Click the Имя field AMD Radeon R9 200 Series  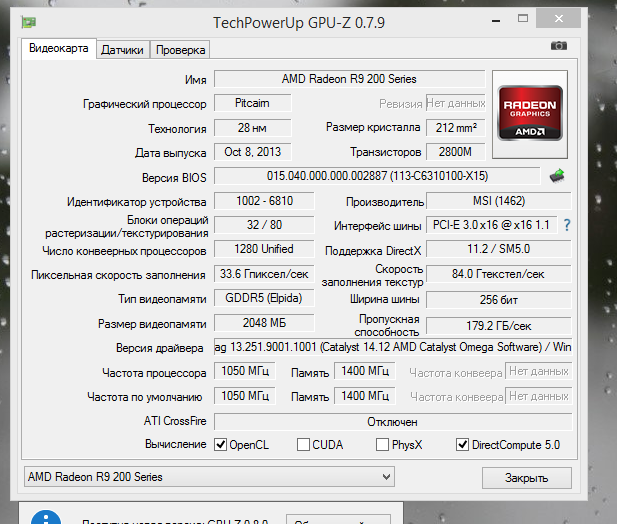[349, 79]
